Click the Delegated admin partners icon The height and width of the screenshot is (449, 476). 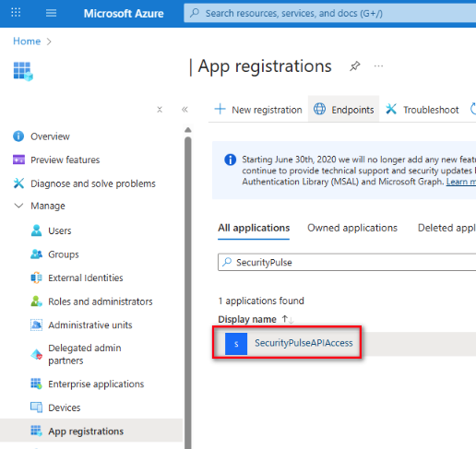pyautogui.click(x=36, y=354)
